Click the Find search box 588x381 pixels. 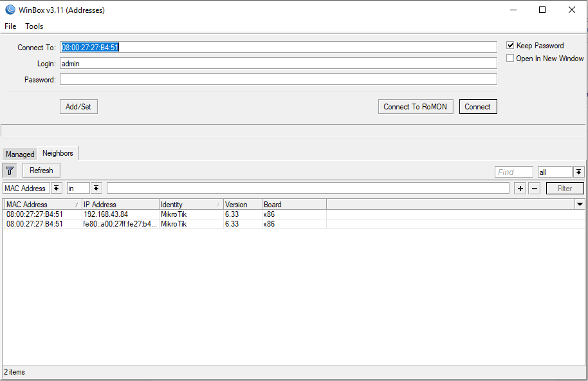pos(514,172)
